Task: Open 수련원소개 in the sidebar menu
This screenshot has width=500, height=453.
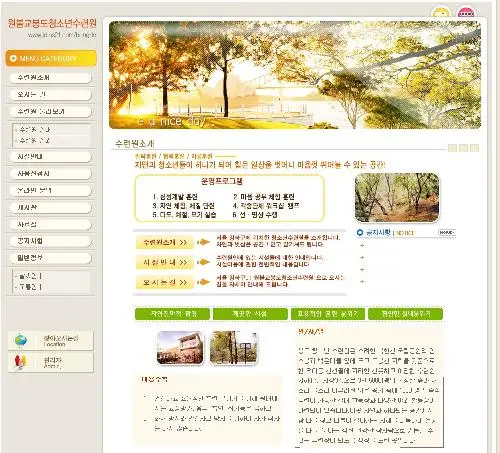Action: [49, 78]
